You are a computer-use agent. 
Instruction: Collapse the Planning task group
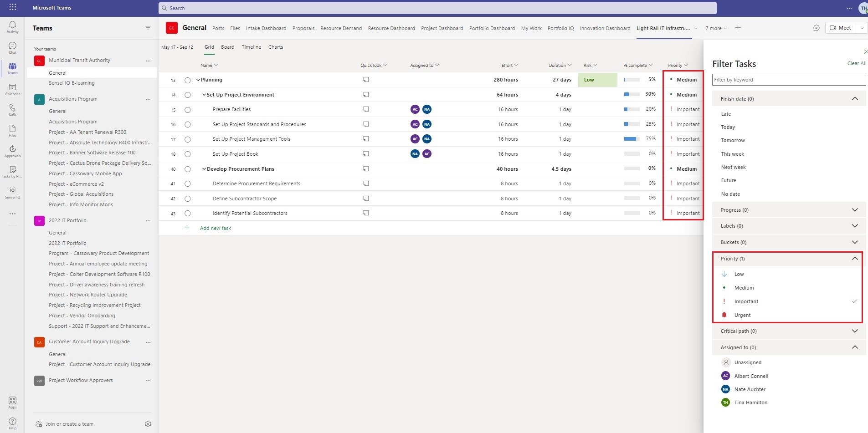pyautogui.click(x=198, y=80)
